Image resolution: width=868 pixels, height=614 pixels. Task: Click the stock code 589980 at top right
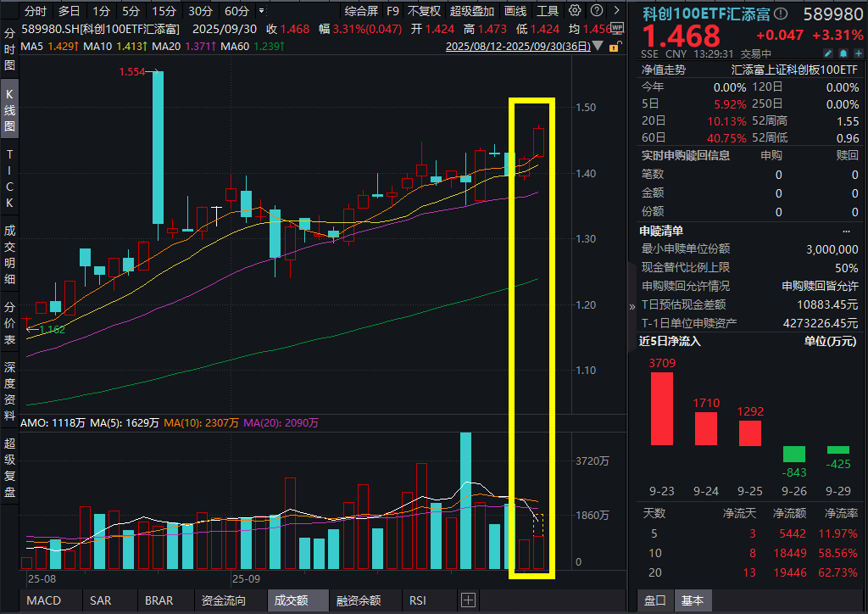click(833, 14)
